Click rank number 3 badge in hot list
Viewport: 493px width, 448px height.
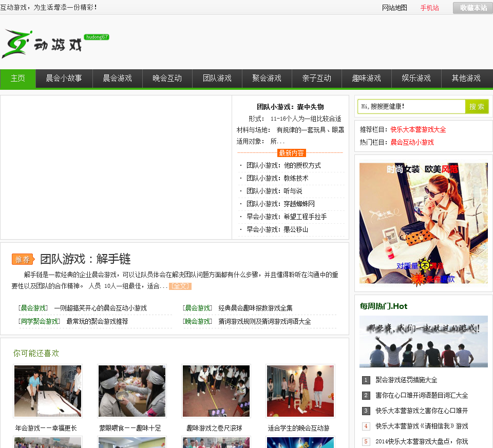point(366,411)
